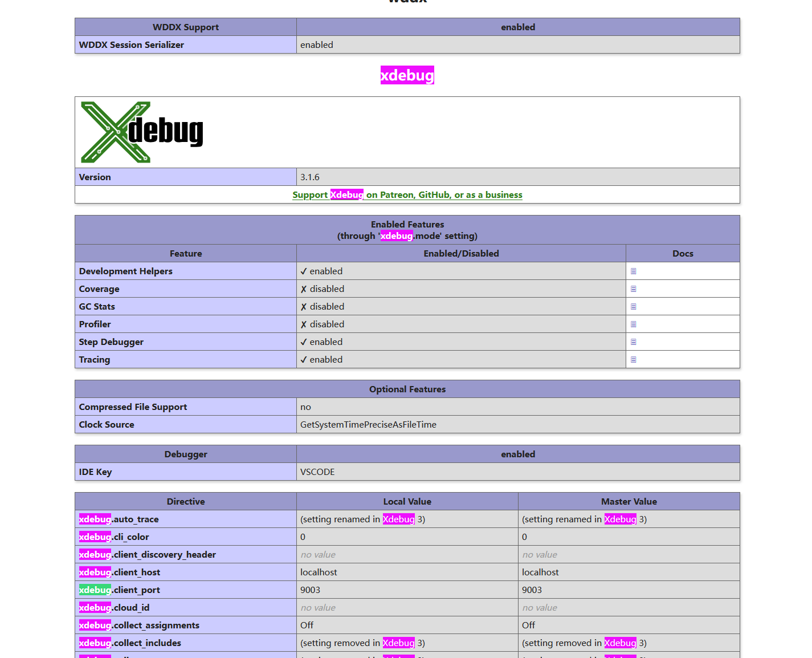812x658 pixels.
Task: Click the Local Value column header
Action: click(x=407, y=502)
